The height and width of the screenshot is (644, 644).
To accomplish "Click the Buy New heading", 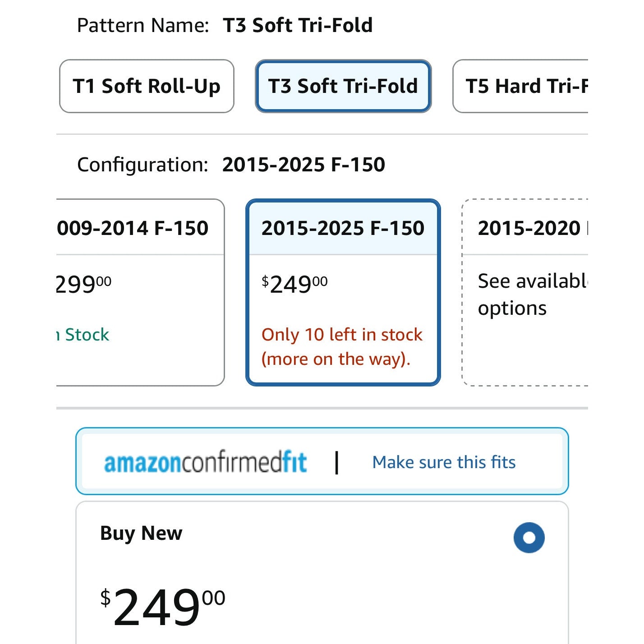I will (x=141, y=533).
